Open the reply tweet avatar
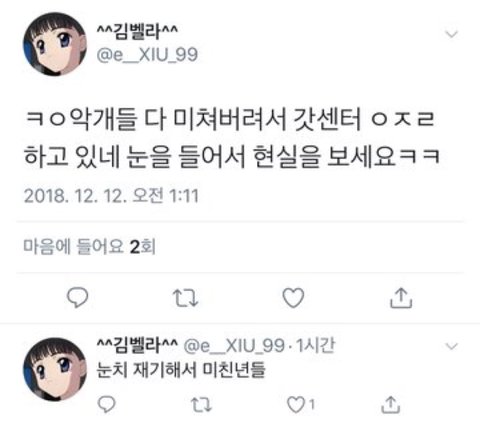The height and width of the screenshot is (422, 480). pyautogui.click(x=55, y=369)
